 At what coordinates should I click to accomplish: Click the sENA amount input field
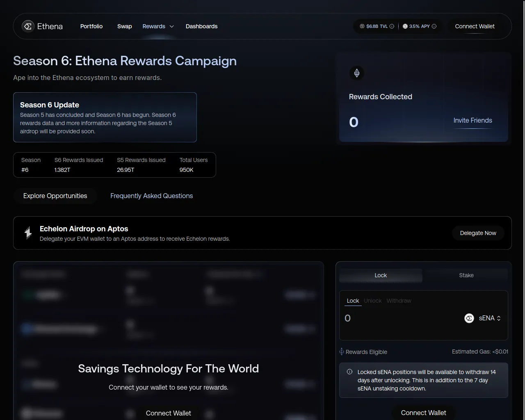pos(402,318)
